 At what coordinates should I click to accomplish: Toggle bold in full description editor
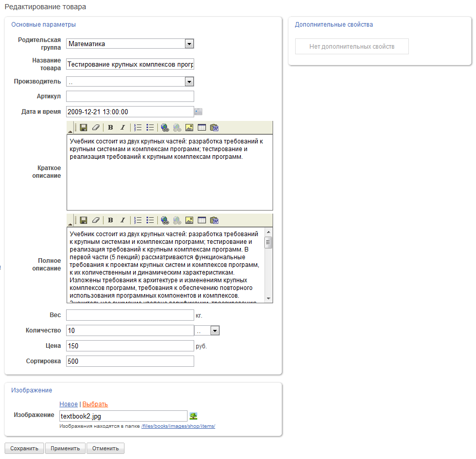click(x=111, y=220)
